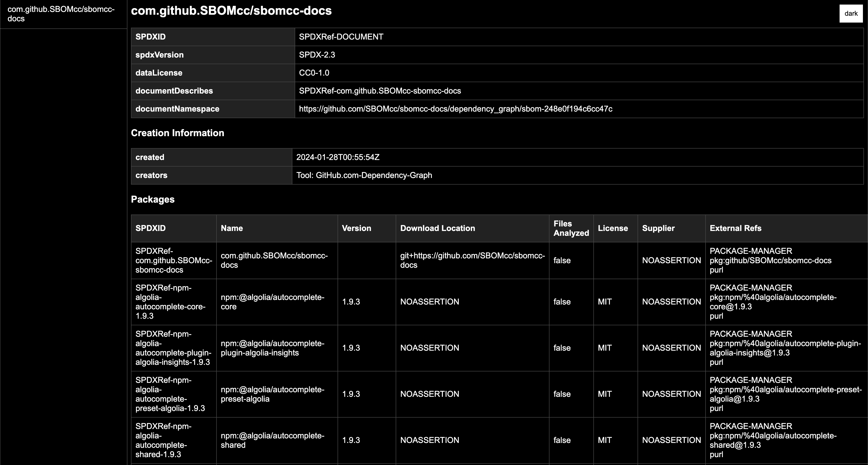Click the page title com.github.SBOMcc/sbomcc-docs

(231, 11)
